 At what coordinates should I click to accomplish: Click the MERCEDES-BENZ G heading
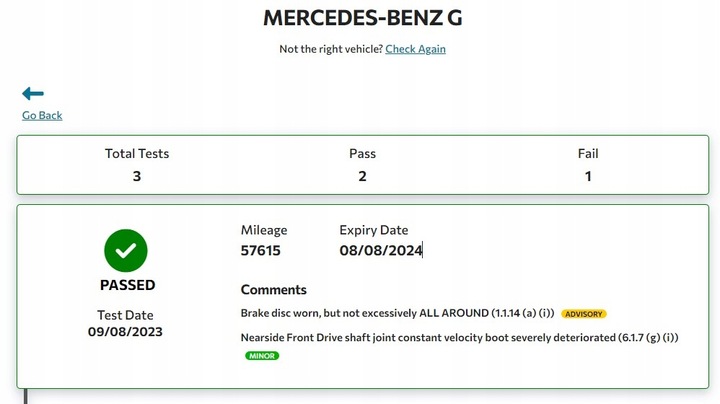click(x=361, y=17)
